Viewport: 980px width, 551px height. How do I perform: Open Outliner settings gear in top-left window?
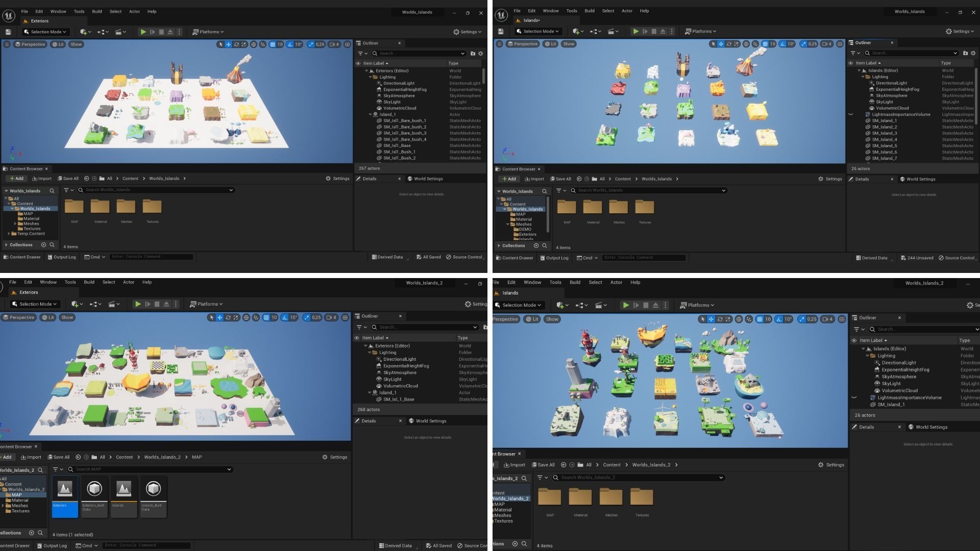480,53
